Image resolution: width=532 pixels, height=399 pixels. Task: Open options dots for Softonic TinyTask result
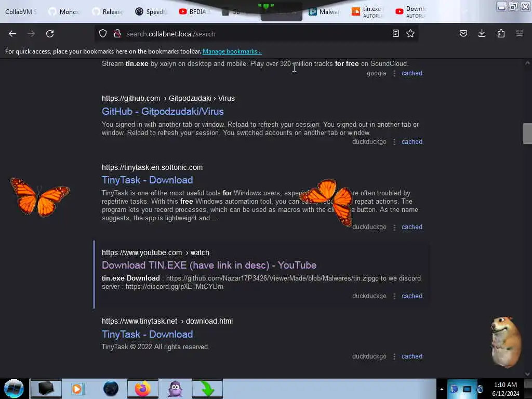click(x=394, y=227)
